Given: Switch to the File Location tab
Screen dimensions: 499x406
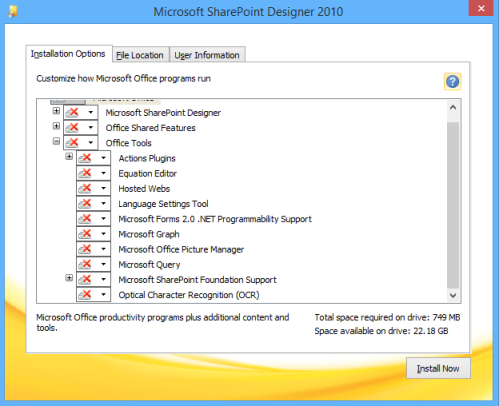Looking at the screenshot, I should [140, 55].
